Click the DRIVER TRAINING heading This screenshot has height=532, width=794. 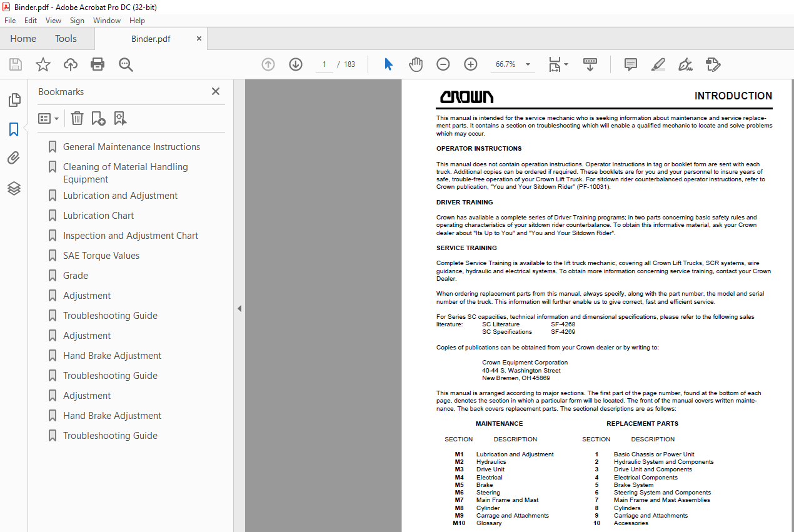click(465, 203)
